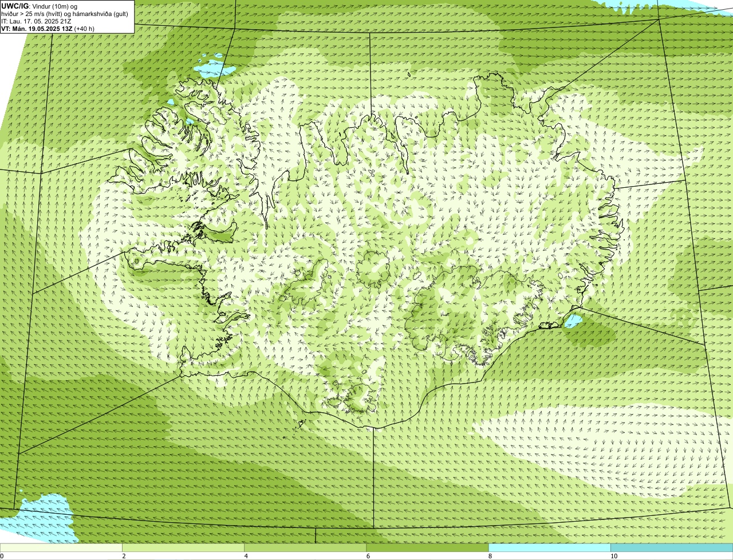Click the legend scale label "10"
This screenshot has height=560, width=733.
[614, 556]
